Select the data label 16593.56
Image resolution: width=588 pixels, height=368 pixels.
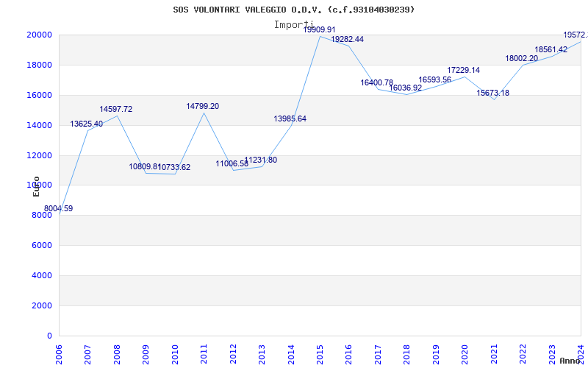(435, 79)
